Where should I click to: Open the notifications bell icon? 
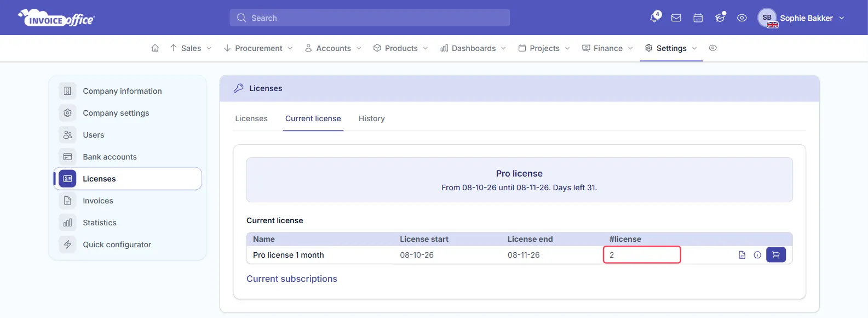655,18
